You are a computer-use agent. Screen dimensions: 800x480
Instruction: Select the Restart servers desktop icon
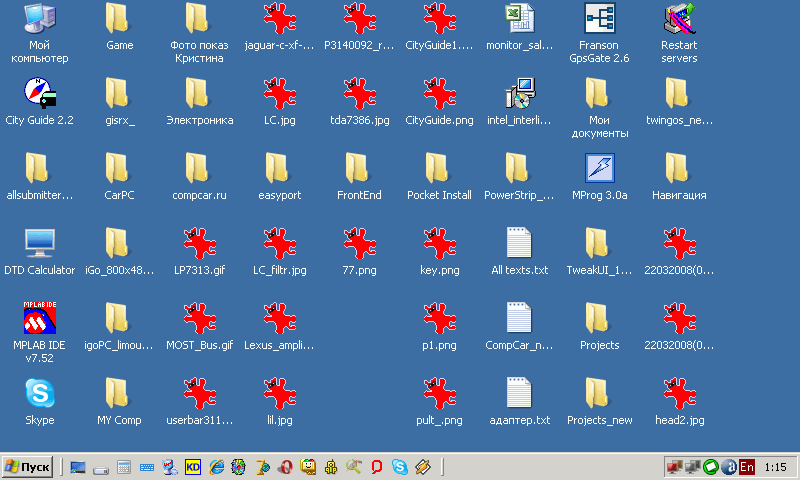pyautogui.click(x=679, y=18)
